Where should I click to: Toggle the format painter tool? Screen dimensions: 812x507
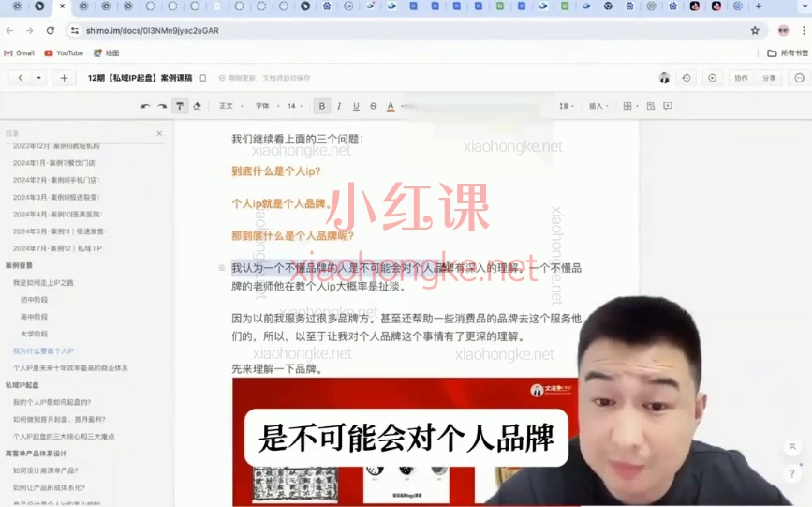coord(180,106)
